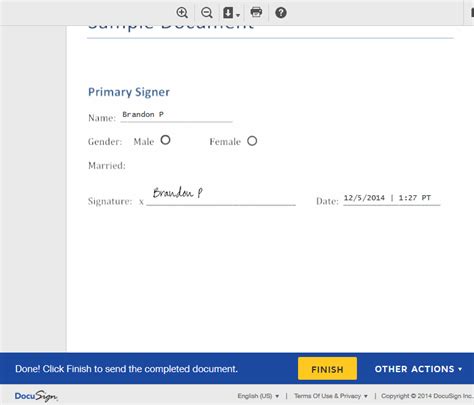This screenshot has width=474, height=405.
Task: Open help with question mark icon
Action: click(281, 13)
